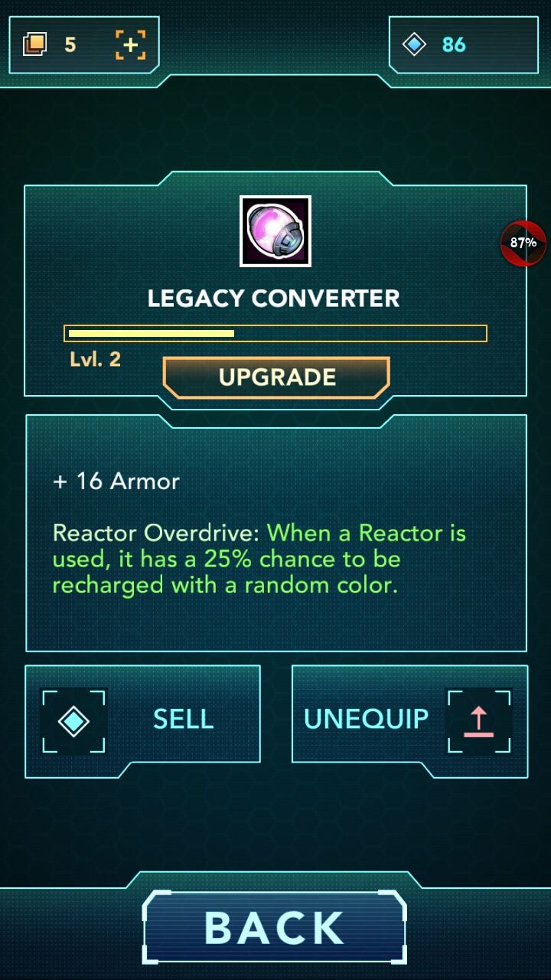Open the Legacy Converter item image
551x980 pixels.
coord(275,231)
